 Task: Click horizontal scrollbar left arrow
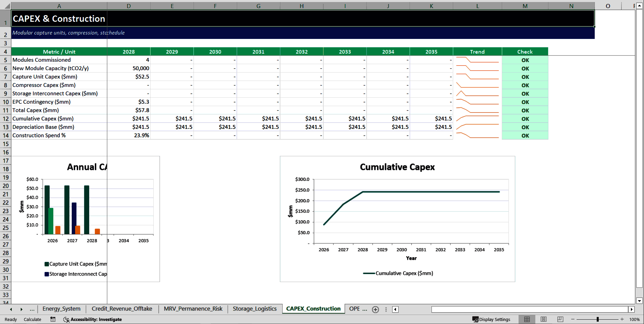coord(395,310)
